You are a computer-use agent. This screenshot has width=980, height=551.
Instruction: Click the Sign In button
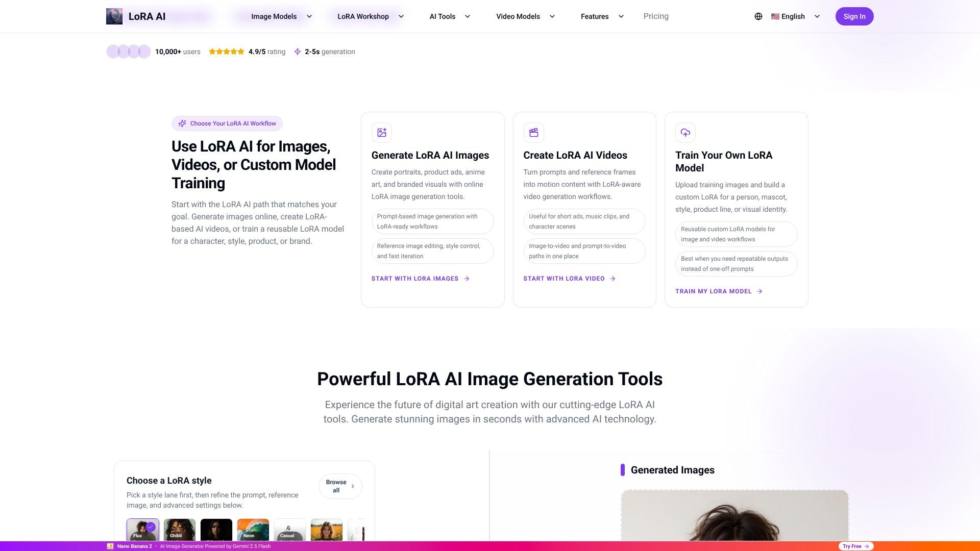click(854, 16)
